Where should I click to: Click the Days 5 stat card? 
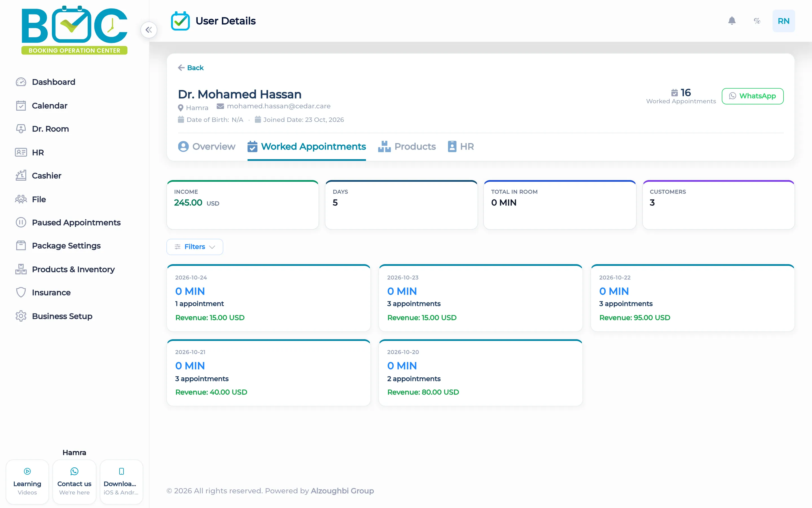[x=401, y=205]
